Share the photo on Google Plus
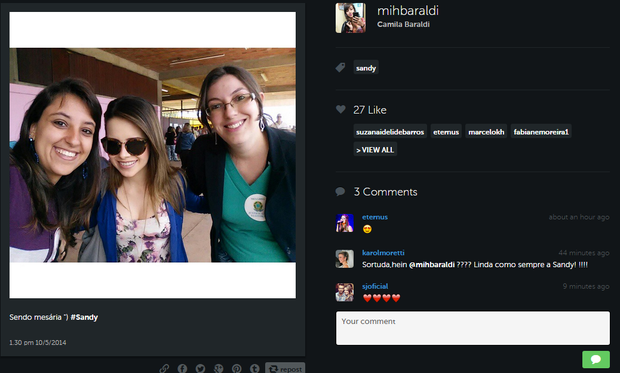 point(219,368)
